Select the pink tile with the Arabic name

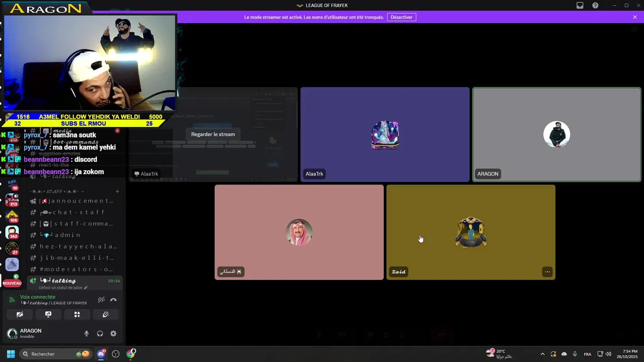click(299, 232)
